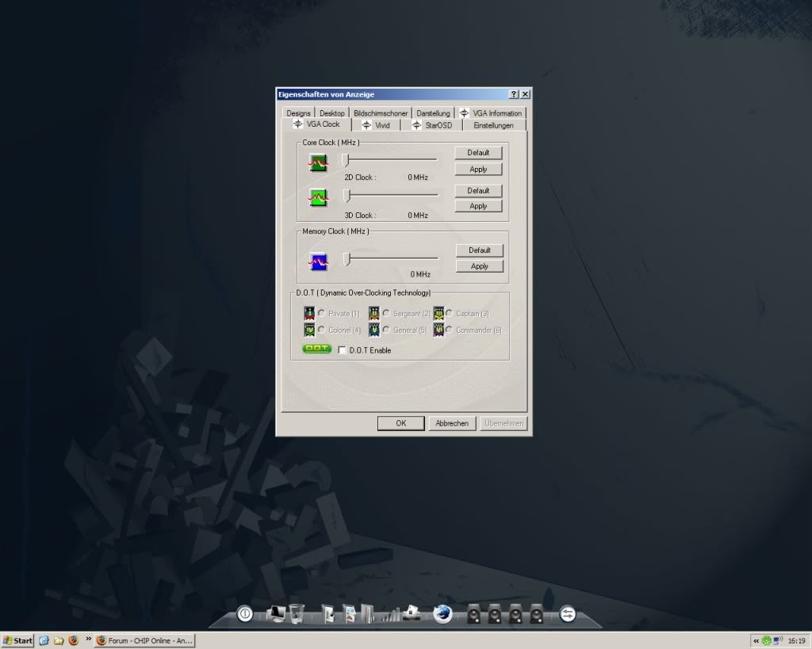Image resolution: width=812 pixels, height=649 pixels.
Task: Select the Commander (6) radio button
Action: 450,330
